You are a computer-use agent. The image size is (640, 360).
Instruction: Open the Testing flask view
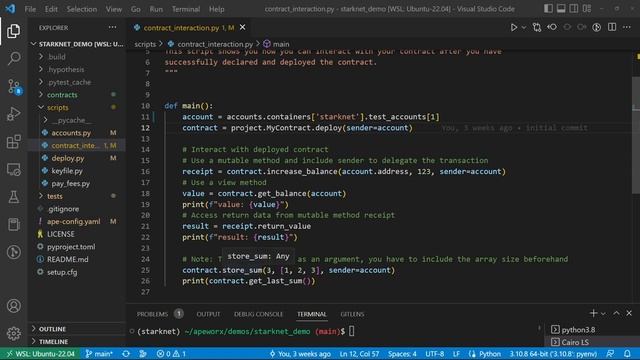(13, 197)
